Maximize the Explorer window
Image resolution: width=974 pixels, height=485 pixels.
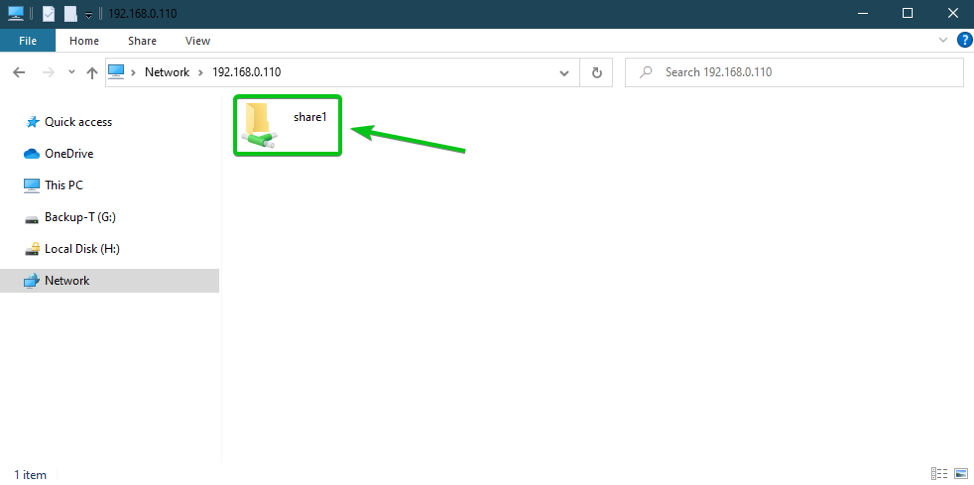click(908, 14)
